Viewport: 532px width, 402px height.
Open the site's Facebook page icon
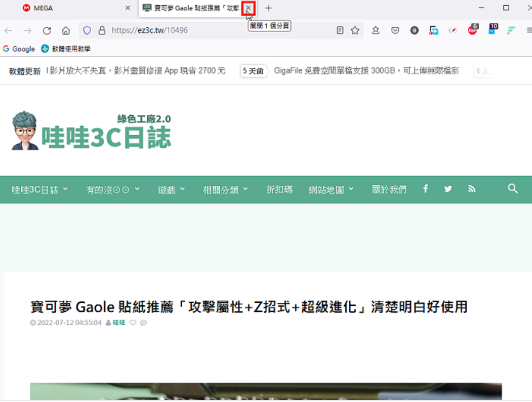click(x=426, y=189)
